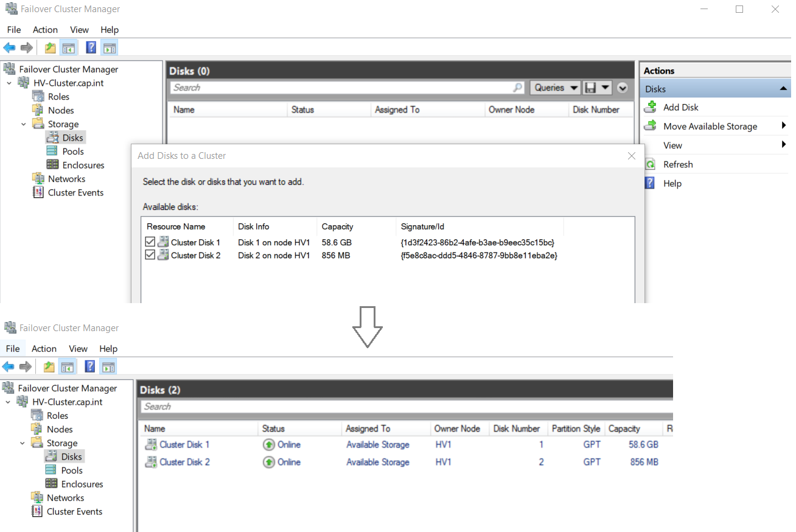
Task: Click blue Help icon in Disks (0) window toolbar
Action: pos(91,47)
